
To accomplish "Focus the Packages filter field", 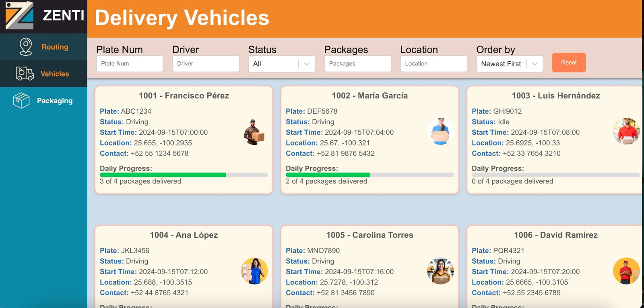I will coord(358,64).
